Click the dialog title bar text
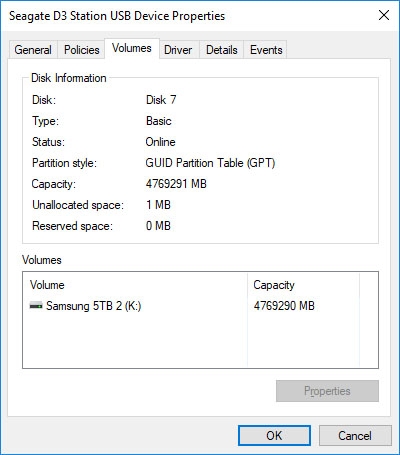This screenshot has height=455, width=400. [x=117, y=16]
